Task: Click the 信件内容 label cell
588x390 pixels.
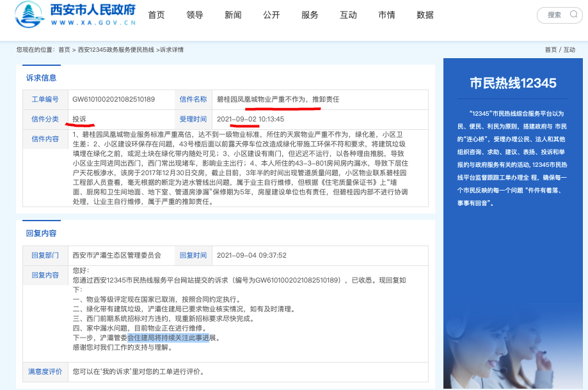Action: (x=45, y=139)
